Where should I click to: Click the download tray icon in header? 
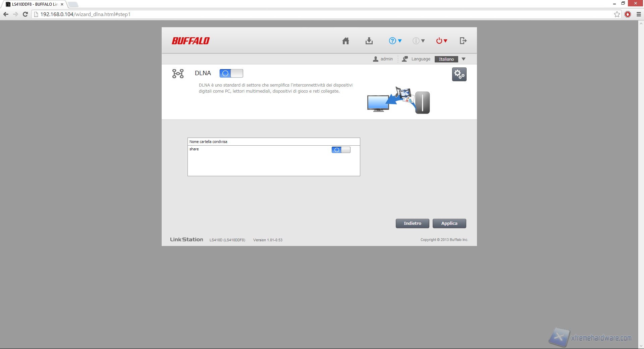[369, 41]
